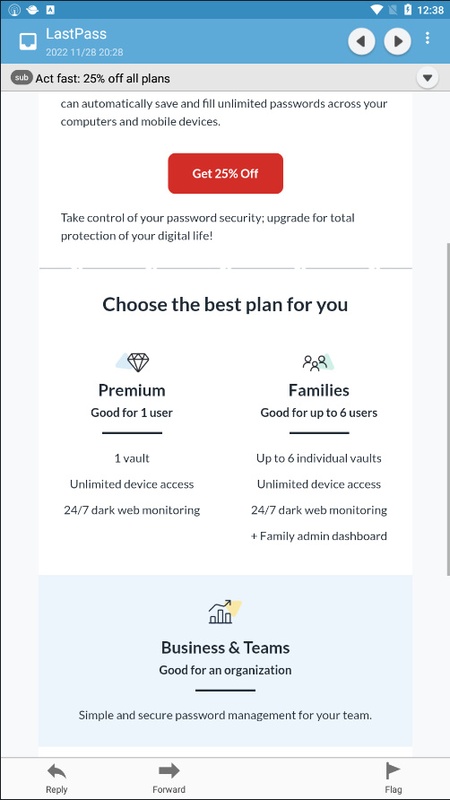Image resolution: width=450 pixels, height=800 pixels.
Task: Open the Premium plan heading
Action: click(x=132, y=390)
